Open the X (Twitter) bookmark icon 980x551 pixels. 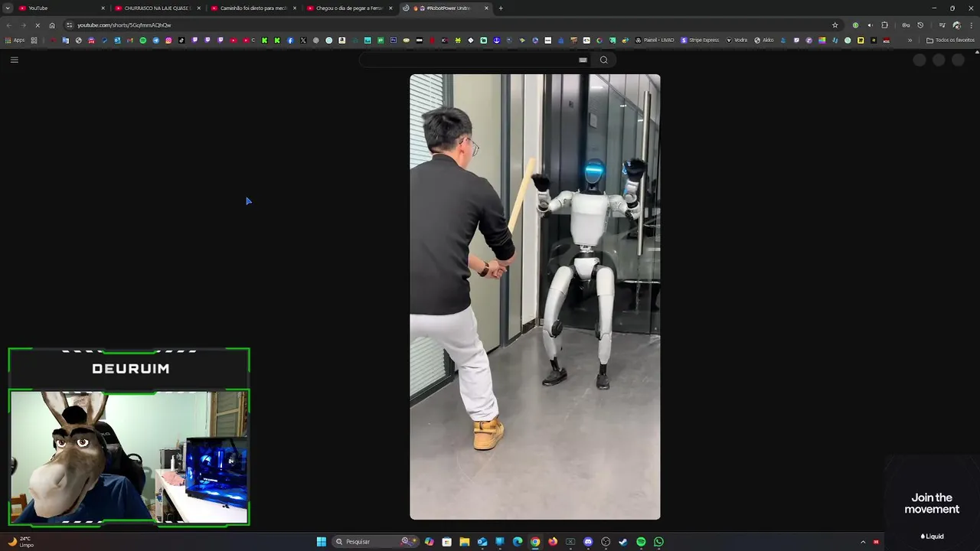pos(303,40)
